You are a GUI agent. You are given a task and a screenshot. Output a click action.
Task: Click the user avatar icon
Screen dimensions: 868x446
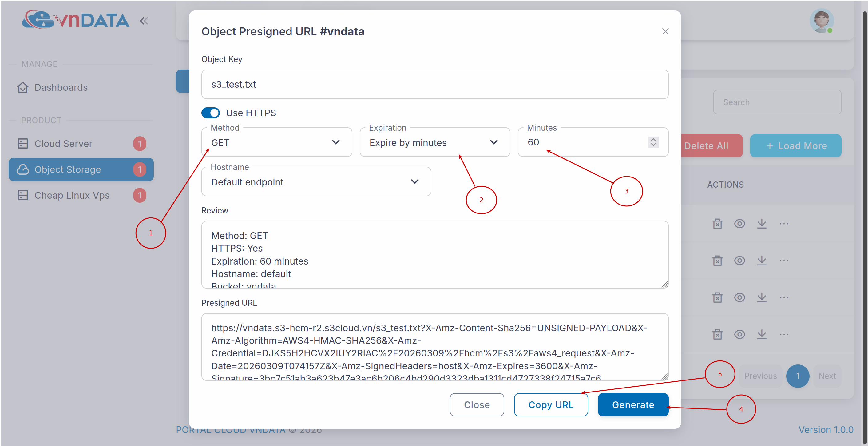[x=822, y=21]
